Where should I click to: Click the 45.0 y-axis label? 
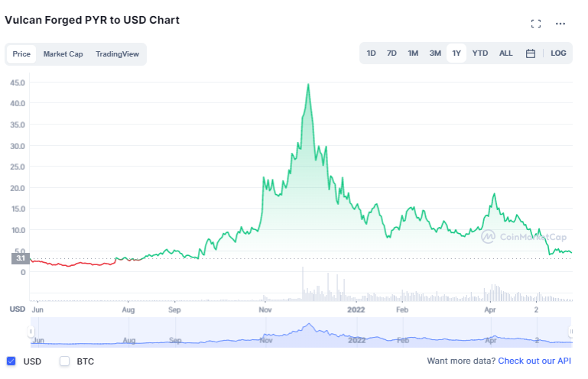point(18,83)
